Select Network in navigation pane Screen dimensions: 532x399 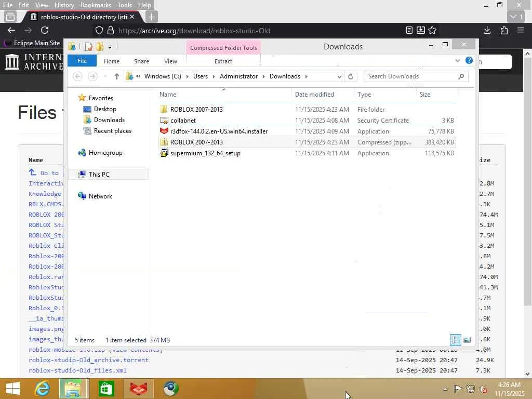tap(100, 196)
